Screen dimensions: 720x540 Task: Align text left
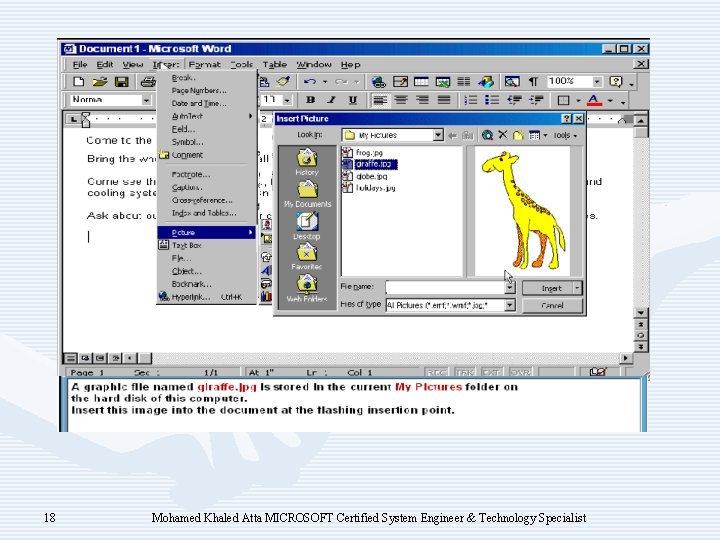(379, 100)
